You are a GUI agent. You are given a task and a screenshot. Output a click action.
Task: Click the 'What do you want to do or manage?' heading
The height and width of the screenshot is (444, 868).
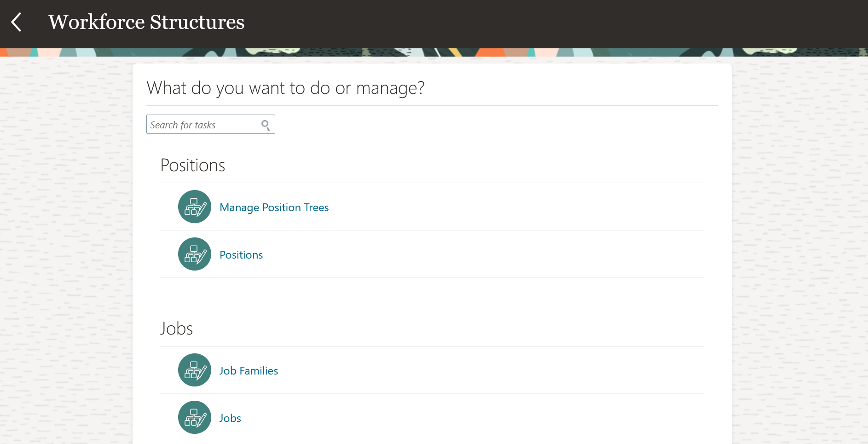click(x=285, y=88)
